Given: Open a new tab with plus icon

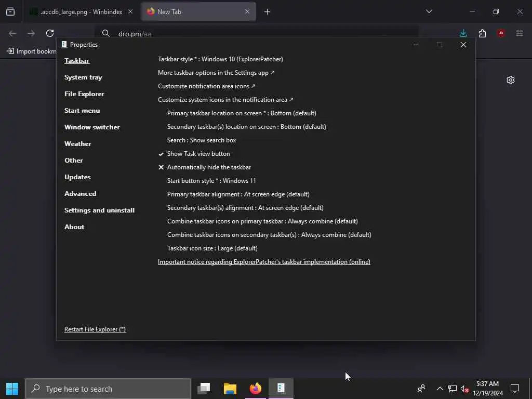Looking at the screenshot, I should (x=267, y=12).
